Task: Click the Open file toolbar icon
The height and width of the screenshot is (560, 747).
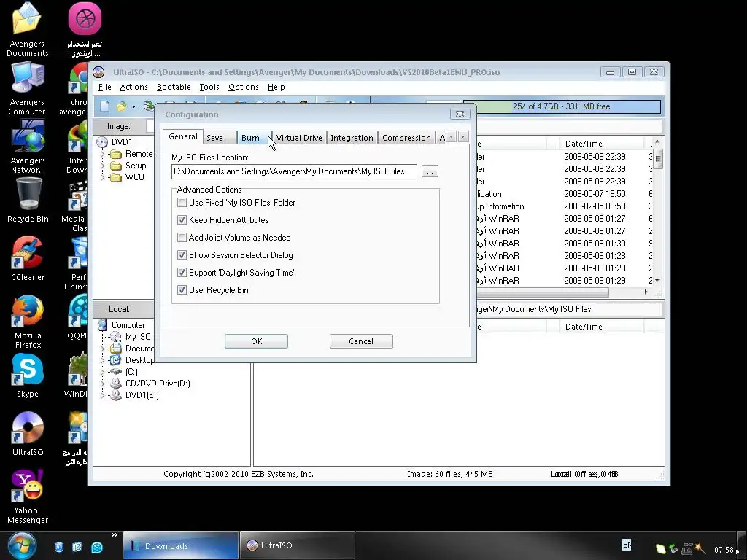Action: (122, 106)
